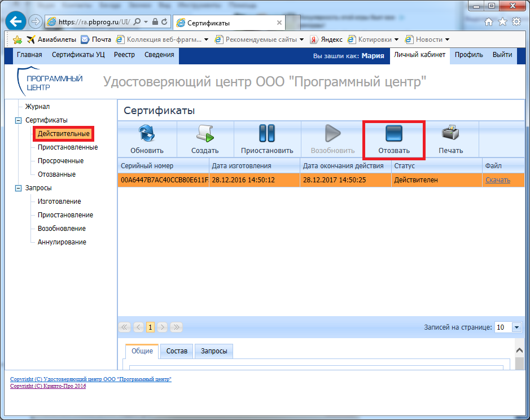Select certificate row 00A6447B7AC40CCB80E611F
530x420 pixels.
164,180
